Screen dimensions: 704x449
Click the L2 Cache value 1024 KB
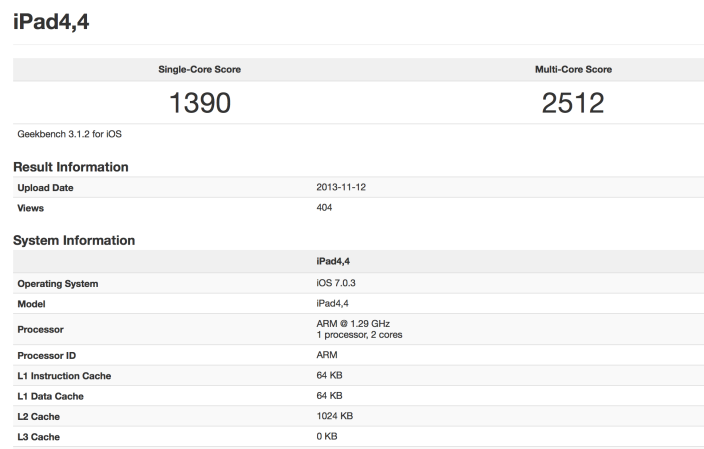(x=334, y=415)
